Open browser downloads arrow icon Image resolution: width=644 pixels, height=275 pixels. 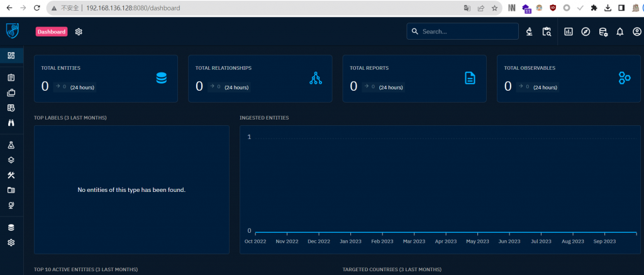[x=608, y=8]
